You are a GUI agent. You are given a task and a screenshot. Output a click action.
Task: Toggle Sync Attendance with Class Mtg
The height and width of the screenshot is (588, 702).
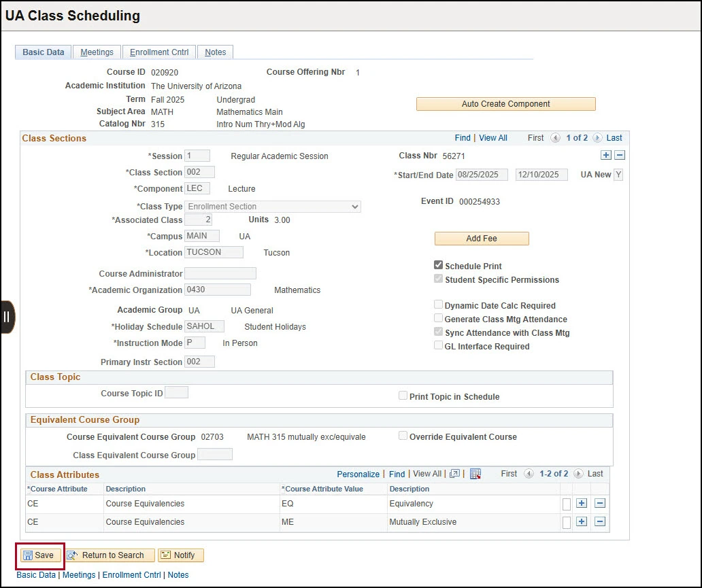click(438, 332)
